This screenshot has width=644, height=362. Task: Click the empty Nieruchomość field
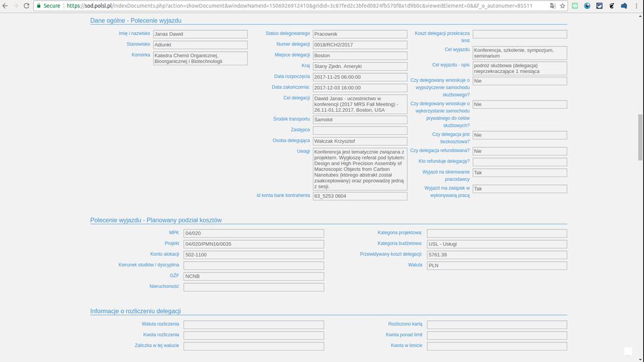click(254, 287)
